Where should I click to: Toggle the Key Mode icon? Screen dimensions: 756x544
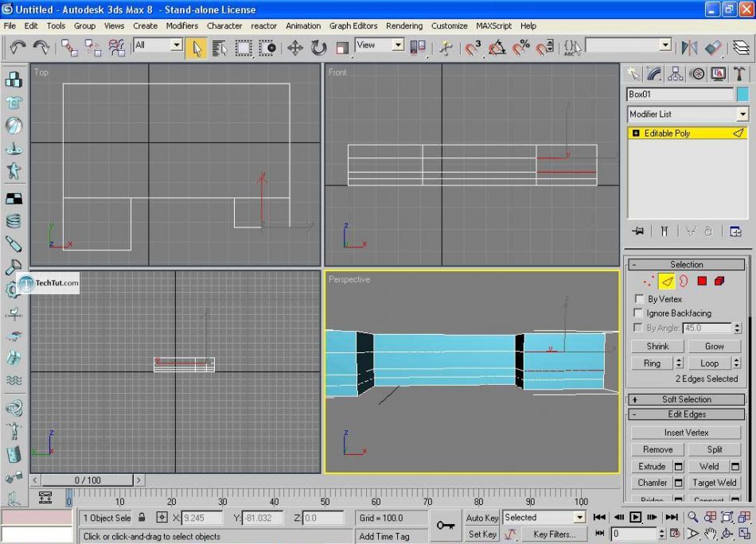click(x=599, y=534)
